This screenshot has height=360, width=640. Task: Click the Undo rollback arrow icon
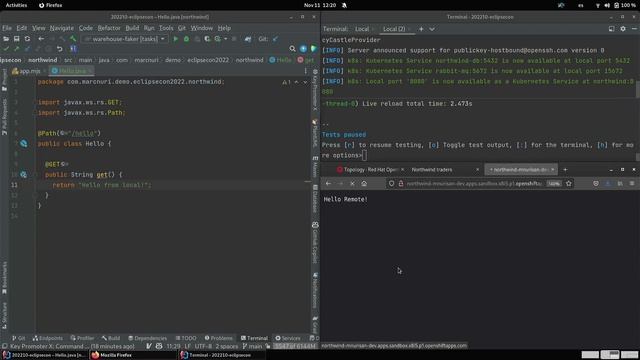click(x=60, y=49)
